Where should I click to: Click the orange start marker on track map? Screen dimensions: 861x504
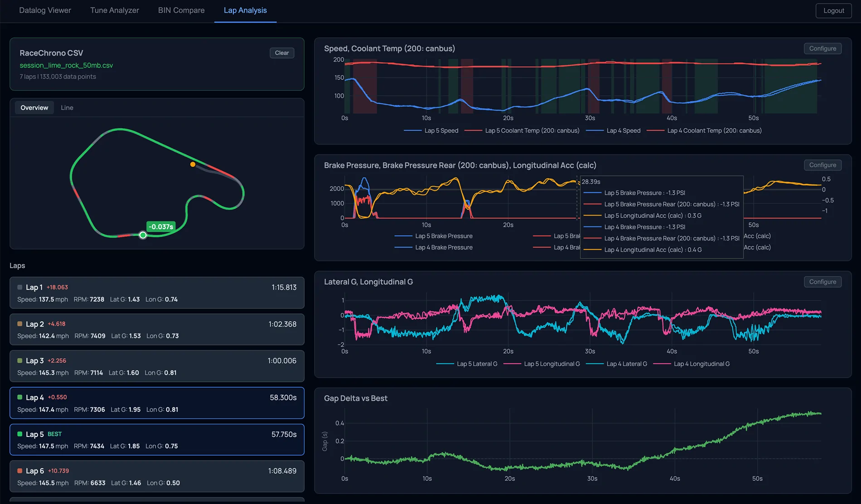click(x=193, y=164)
